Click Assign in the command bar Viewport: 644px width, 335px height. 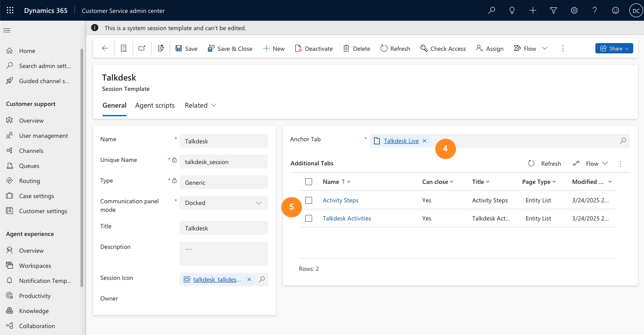[490, 49]
